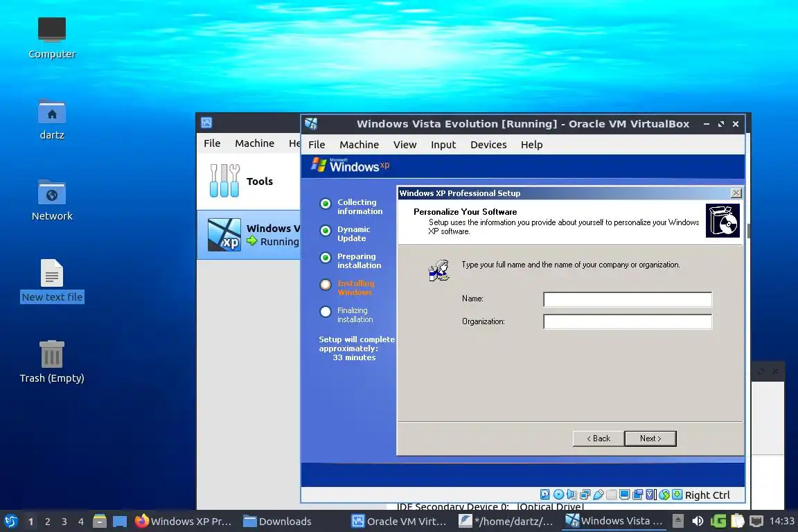Click the VM window title bar icon
Image resolution: width=798 pixels, height=532 pixels.
tap(311, 124)
